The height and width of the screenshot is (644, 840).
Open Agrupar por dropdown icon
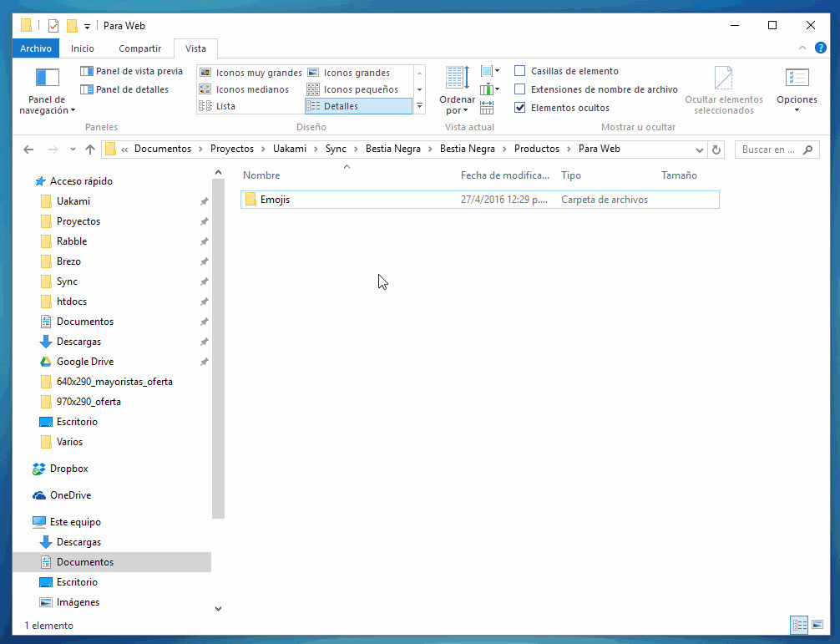(x=490, y=71)
